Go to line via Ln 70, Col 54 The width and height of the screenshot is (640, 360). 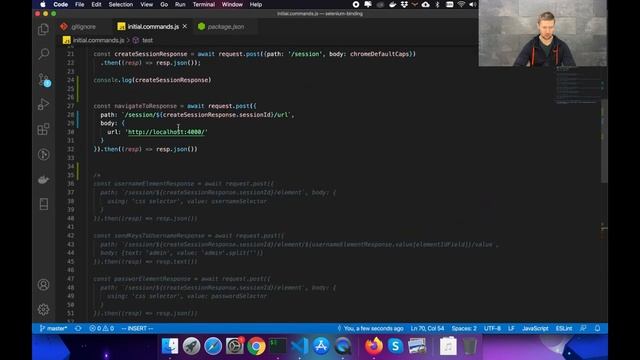[427, 328]
